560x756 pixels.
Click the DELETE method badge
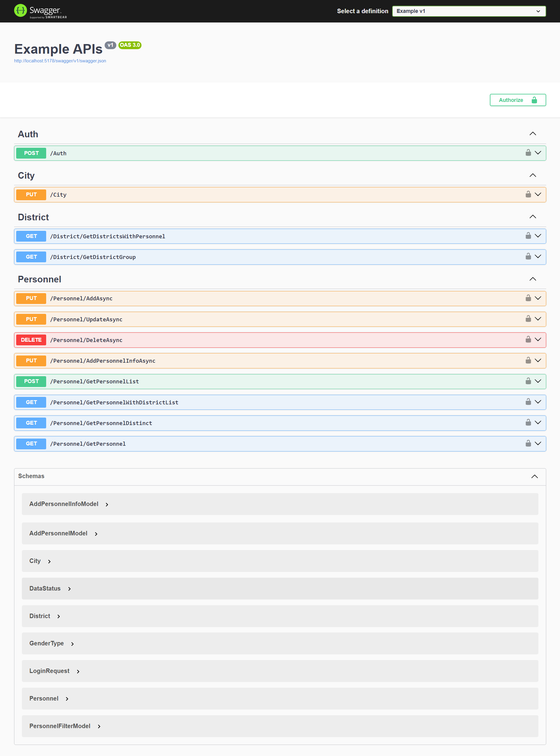[x=31, y=340]
